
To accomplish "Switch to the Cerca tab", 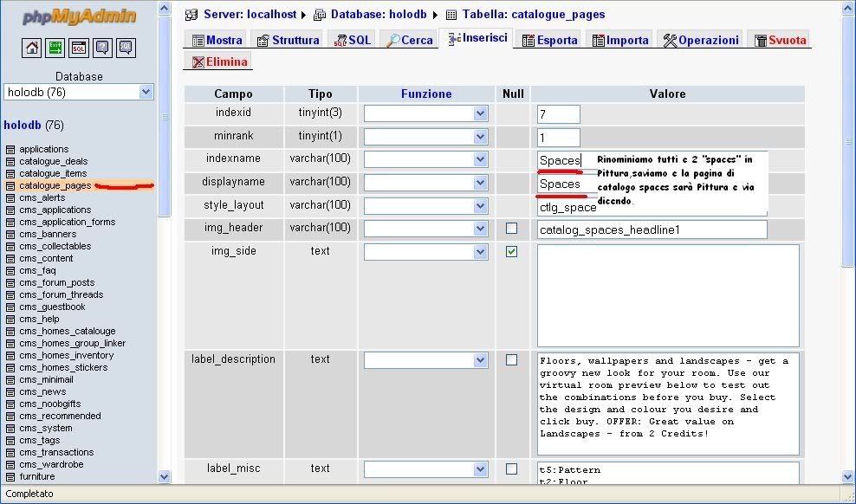I will click(410, 41).
